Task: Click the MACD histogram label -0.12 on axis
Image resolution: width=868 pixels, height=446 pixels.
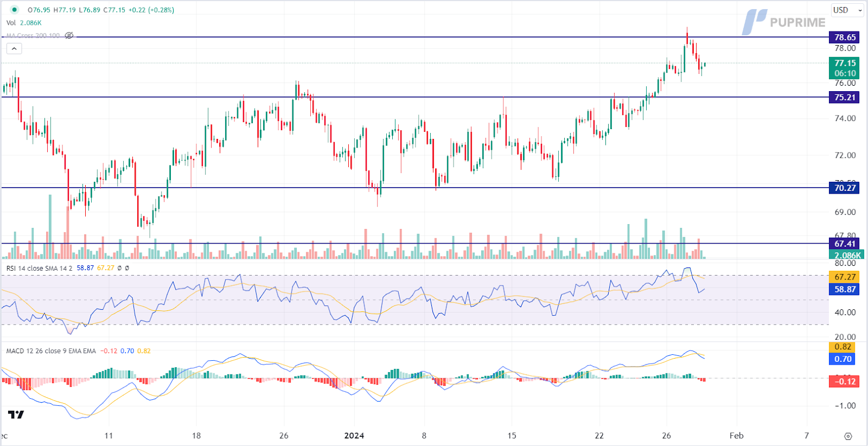Action: [845, 381]
